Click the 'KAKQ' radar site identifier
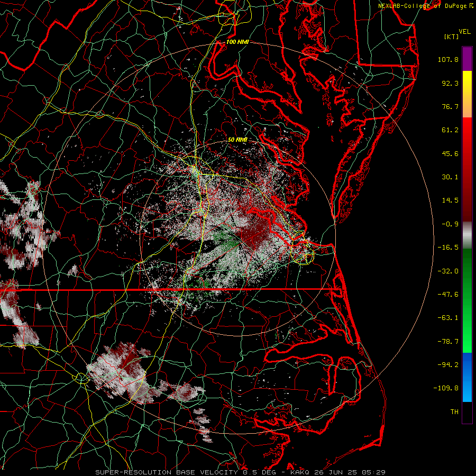The image size is (476, 476). [x=300, y=472]
